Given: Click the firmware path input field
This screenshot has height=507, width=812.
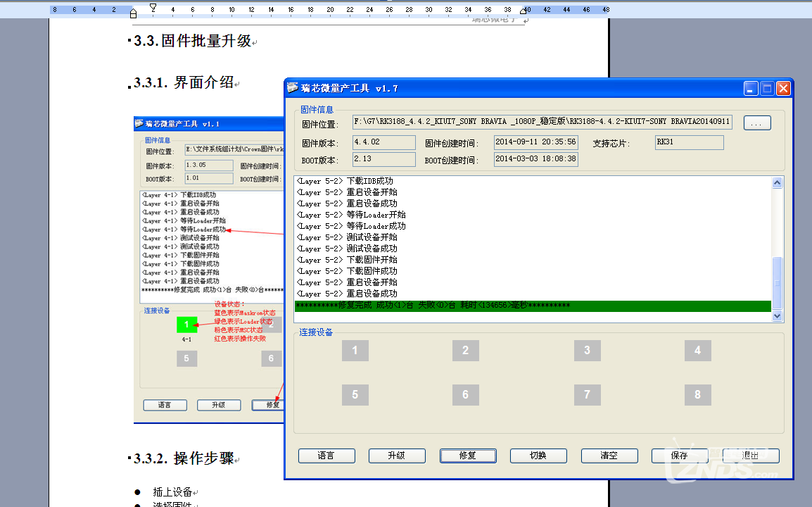Looking at the screenshot, I should 542,123.
